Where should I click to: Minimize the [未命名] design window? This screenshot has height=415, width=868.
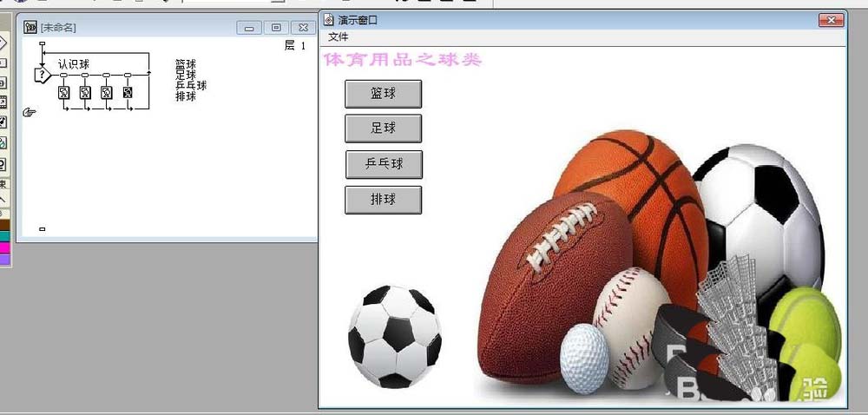click(x=249, y=28)
